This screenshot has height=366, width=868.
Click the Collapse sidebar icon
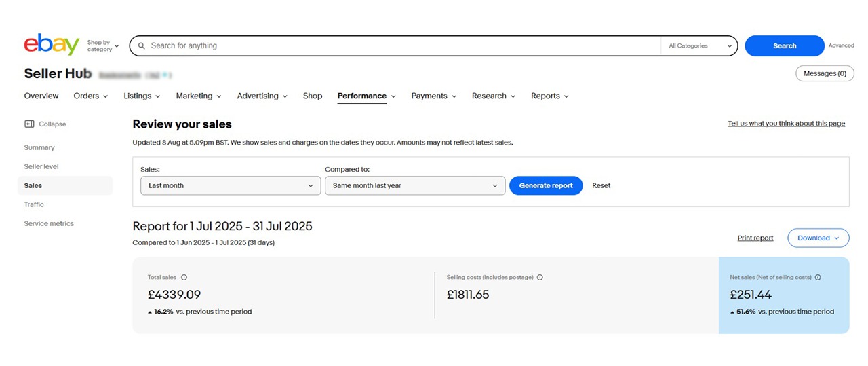(x=29, y=124)
